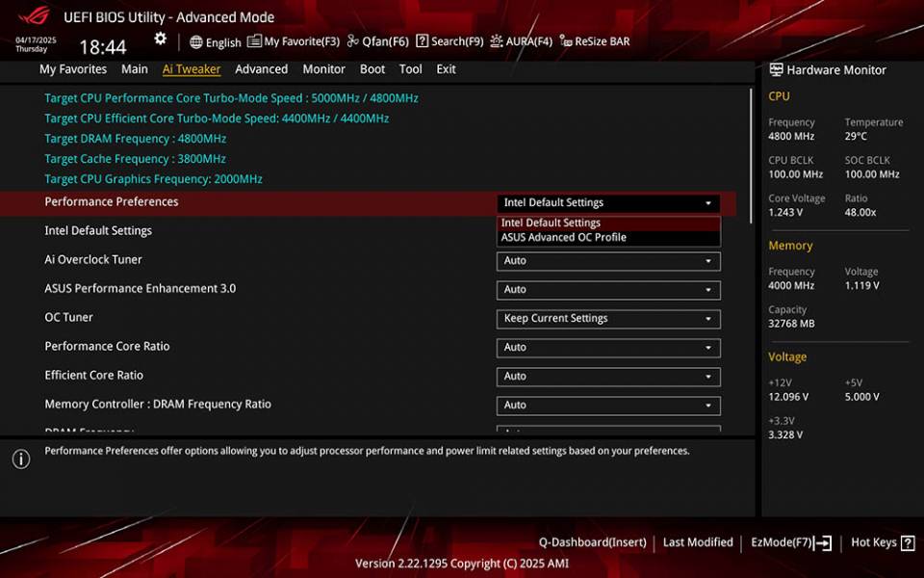
Task: Switch to My Favorites tab
Action: (73, 69)
